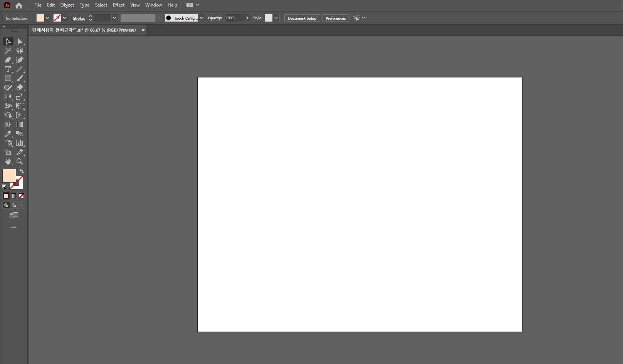Open the File menu
The height and width of the screenshot is (364, 623).
[x=38, y=5]
